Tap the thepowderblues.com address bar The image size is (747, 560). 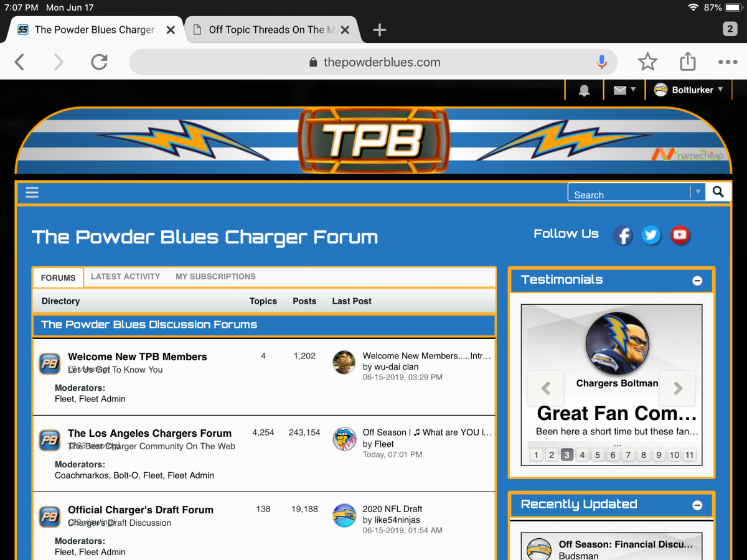374,62
